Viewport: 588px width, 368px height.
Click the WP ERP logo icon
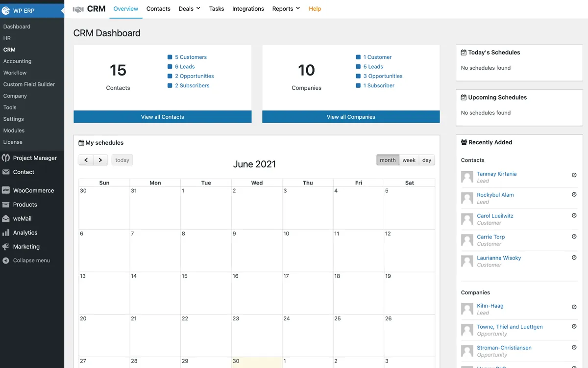tap(6, 10)
